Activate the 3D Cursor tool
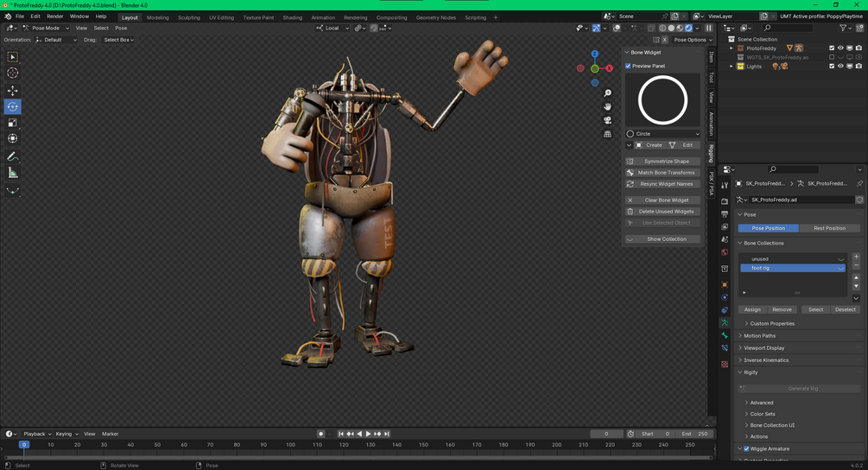The width and height of the screenshot is (868, 470). tap(12, 73)
